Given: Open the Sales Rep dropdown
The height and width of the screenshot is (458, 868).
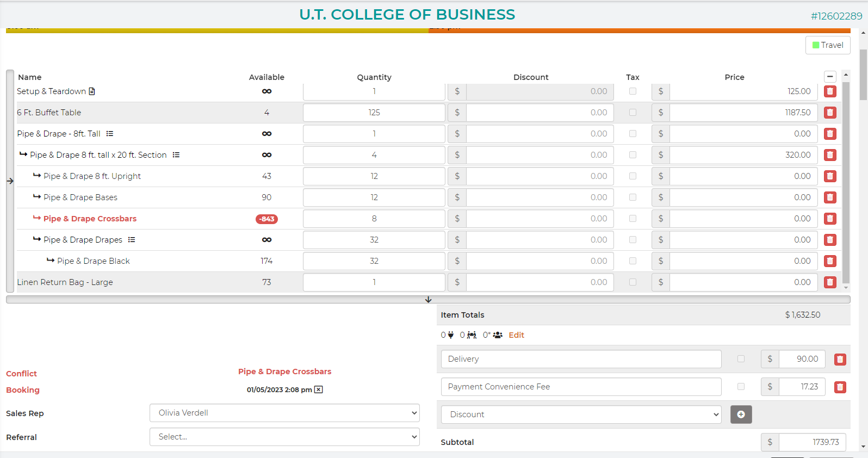Looking at the screenshot, I should 284,413.
